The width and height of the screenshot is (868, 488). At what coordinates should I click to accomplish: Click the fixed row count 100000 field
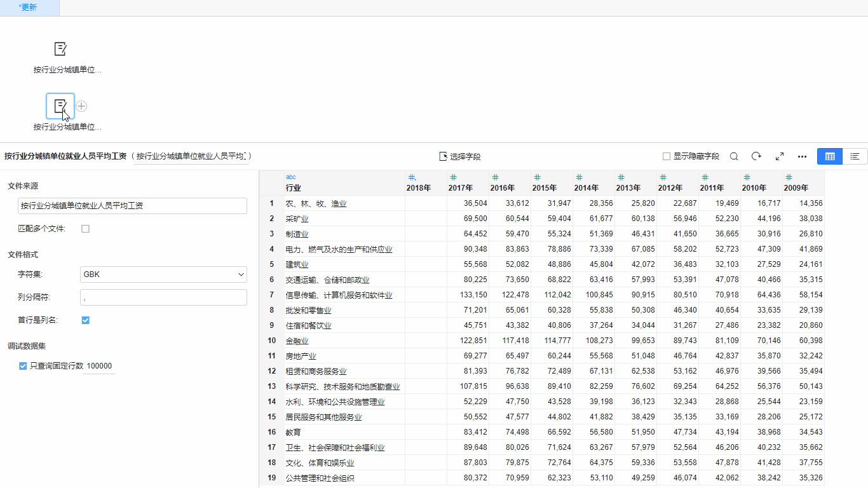[99, 366]
